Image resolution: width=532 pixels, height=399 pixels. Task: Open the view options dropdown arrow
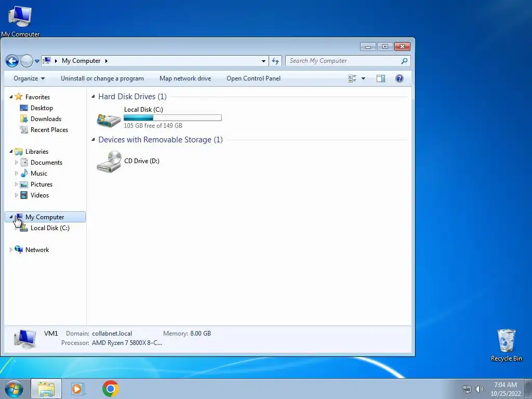[x=363, y=78]
